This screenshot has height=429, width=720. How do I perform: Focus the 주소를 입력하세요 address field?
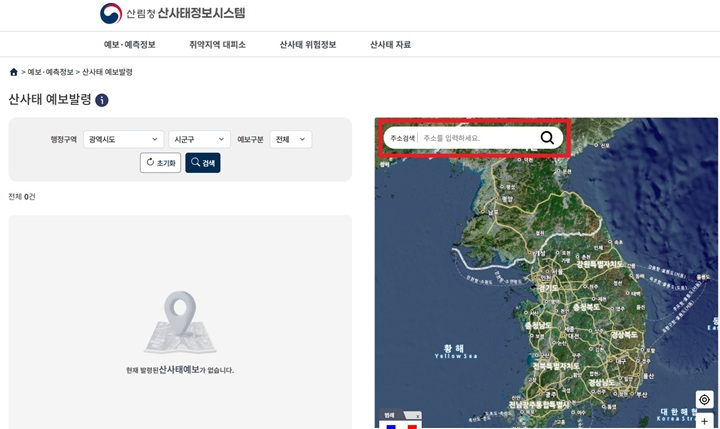[x=478, y=138]
